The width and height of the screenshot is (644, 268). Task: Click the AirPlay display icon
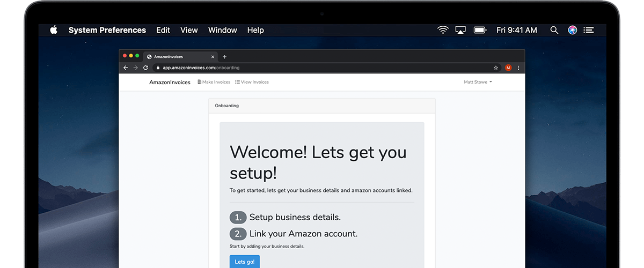click(x=460, y=30)
